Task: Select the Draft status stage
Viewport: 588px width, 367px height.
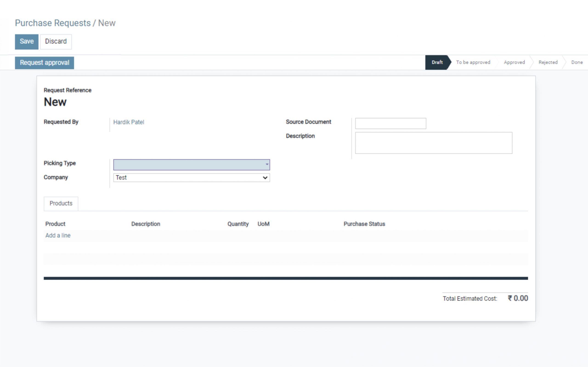Action: [x=436, y=62]
